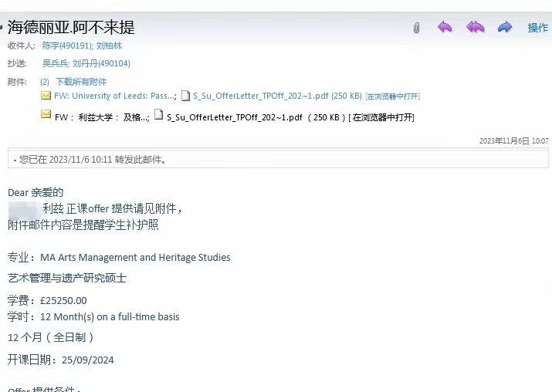
Task: Click the paperclip attachment icon
Action: point(416,28)
